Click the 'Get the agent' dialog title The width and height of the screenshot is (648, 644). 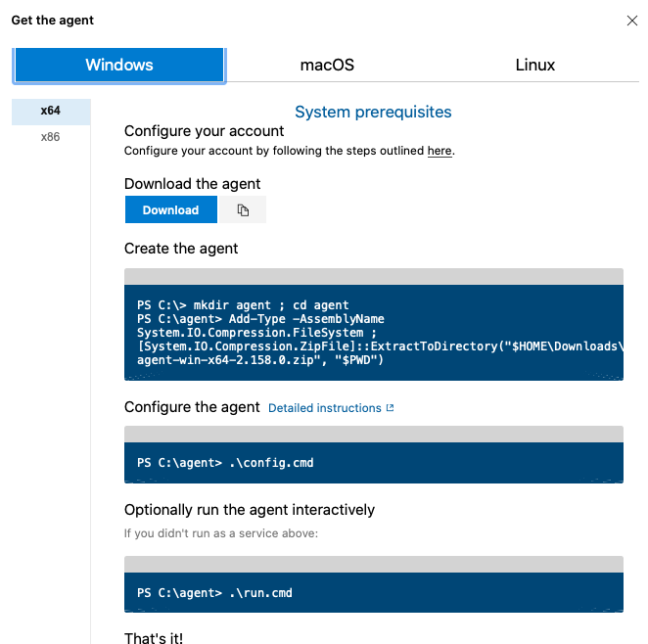[x=53, y=21]
